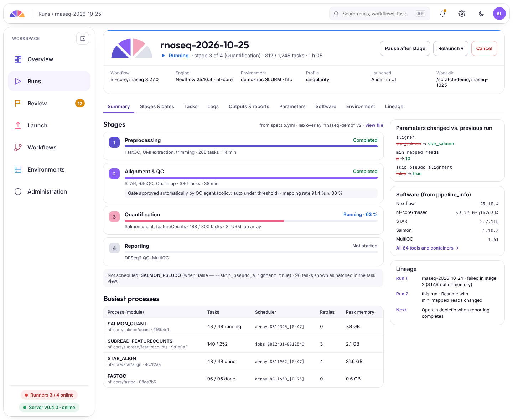Click the FASTQC process name
This screenshot has height=420, width=513.
117,376
